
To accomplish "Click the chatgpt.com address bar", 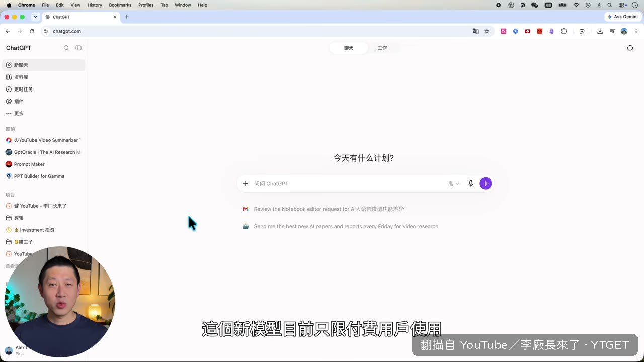I will click(x=257, y=31).
